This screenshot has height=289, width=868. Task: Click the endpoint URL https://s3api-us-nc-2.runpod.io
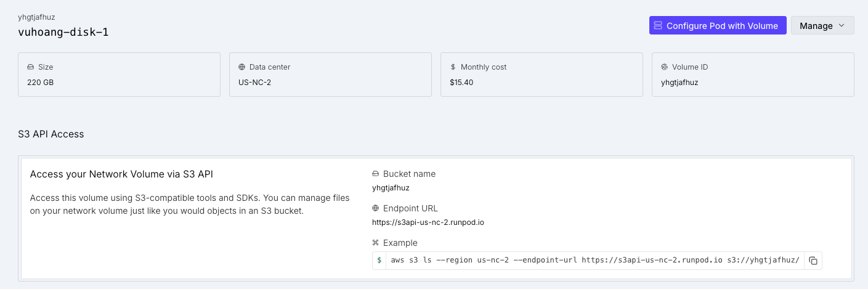tap(428, 222)
